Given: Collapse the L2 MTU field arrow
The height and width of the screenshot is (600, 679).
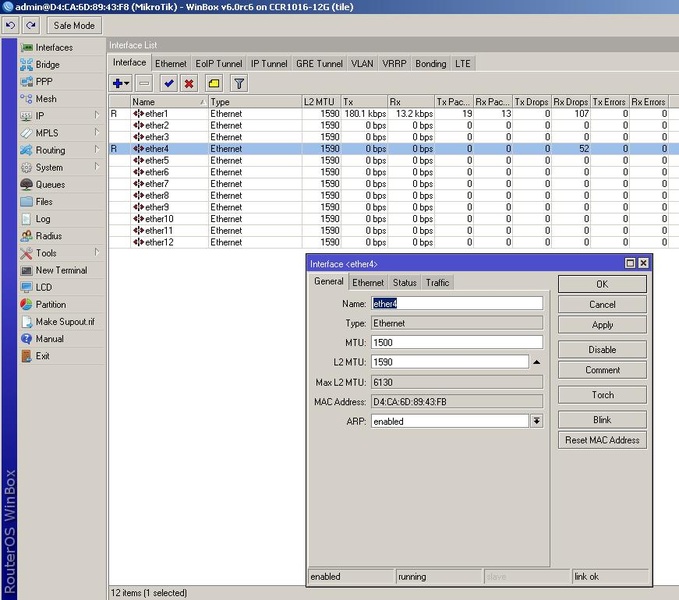Looking at the screenshot, I should (x=536, y=362).
